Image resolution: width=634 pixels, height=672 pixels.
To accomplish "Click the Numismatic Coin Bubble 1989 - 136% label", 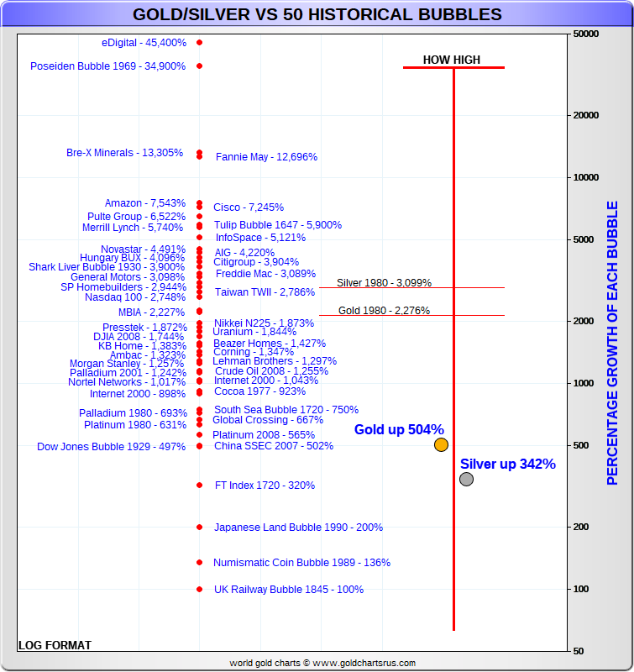I will click(302, 563).
